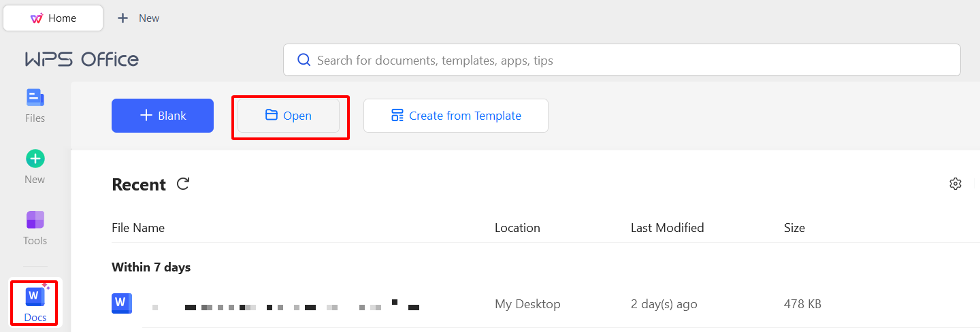This screenshot has width=980, height=332.
Task: Switch to the Home tab
Action: coord(54,18)
